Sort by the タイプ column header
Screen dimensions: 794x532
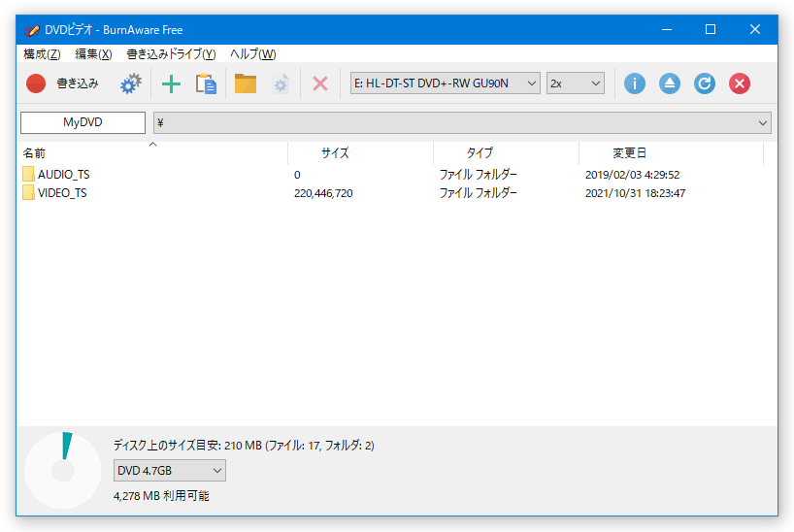click(506, 153)
